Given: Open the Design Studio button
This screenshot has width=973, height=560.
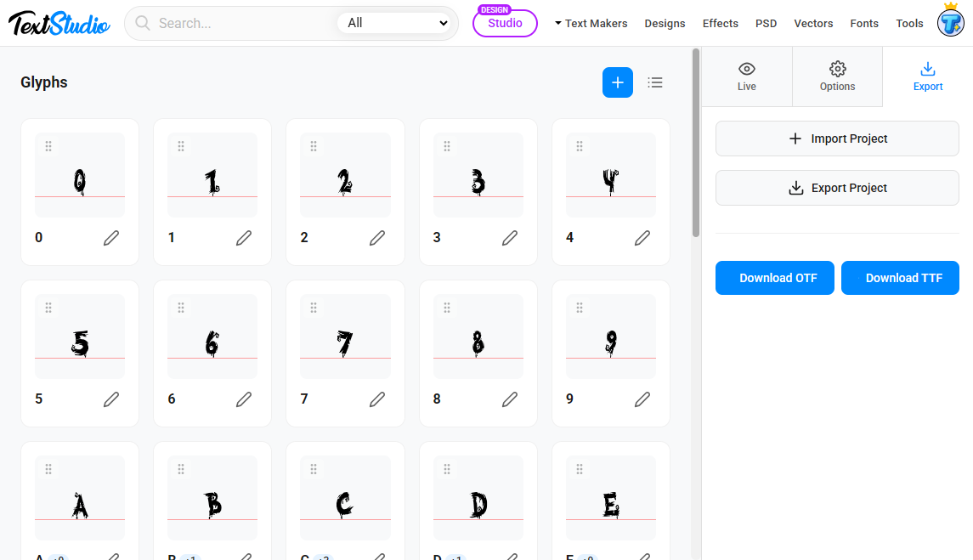Looking at the screenshot, I should 505,23.
